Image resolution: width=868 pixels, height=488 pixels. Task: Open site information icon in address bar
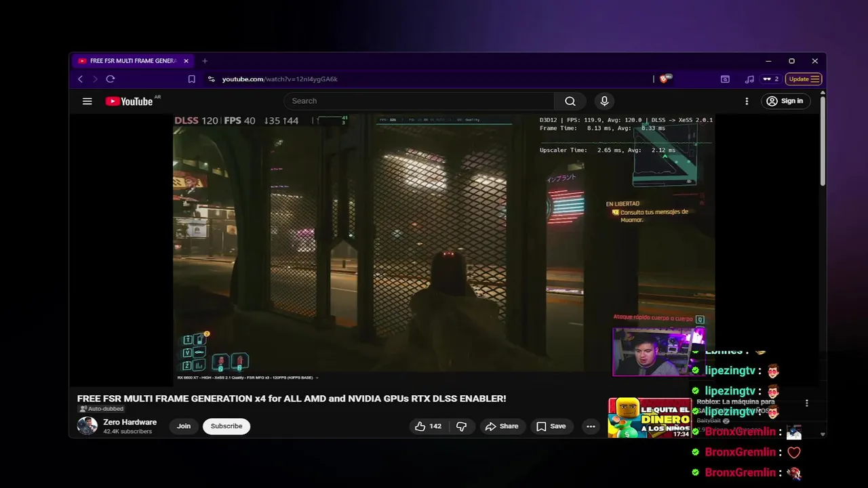coord(212,79)
